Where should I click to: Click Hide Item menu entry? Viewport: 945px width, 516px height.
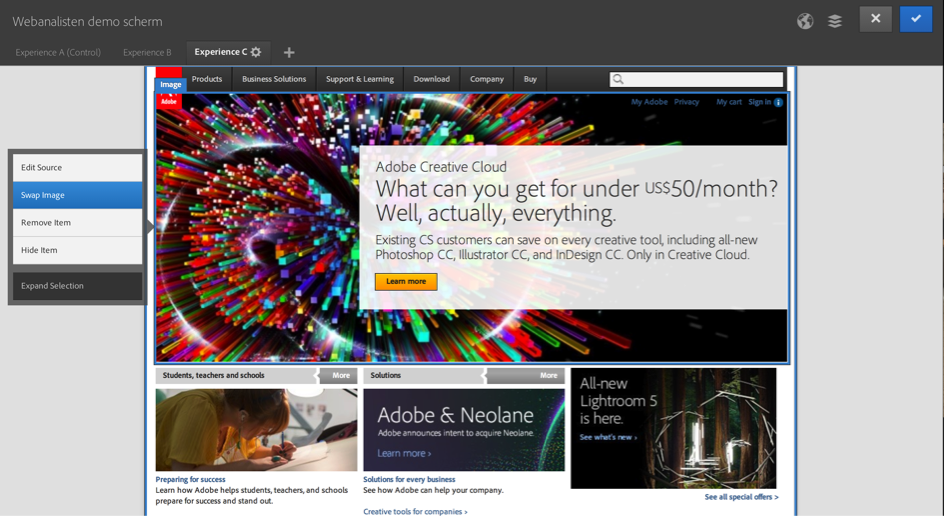77,250
